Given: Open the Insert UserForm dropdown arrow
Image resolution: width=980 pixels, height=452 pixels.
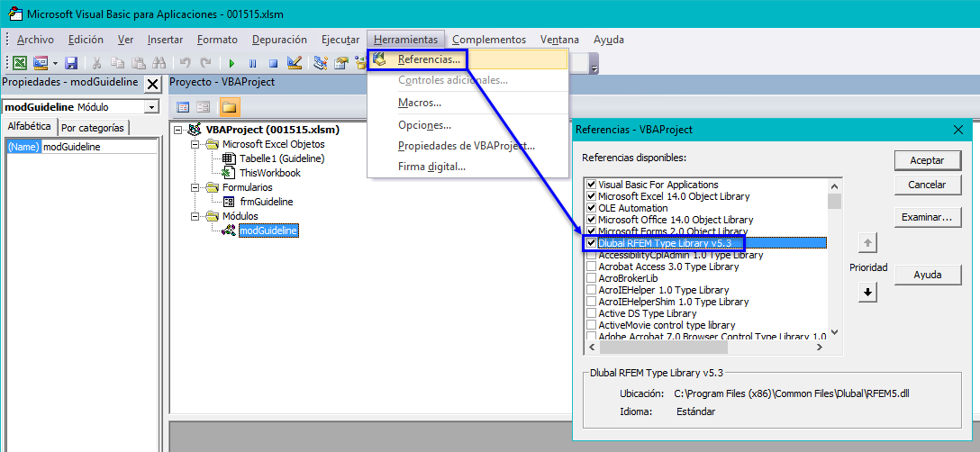Looking at the screenshot, I should (x=55, y=62).
